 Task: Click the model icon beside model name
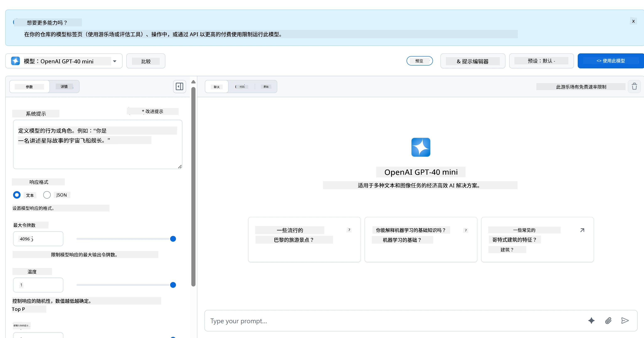[16, 61]
